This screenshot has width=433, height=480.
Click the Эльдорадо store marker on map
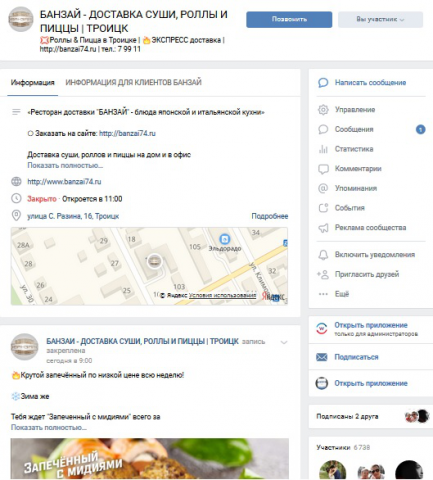pos(225,239)
